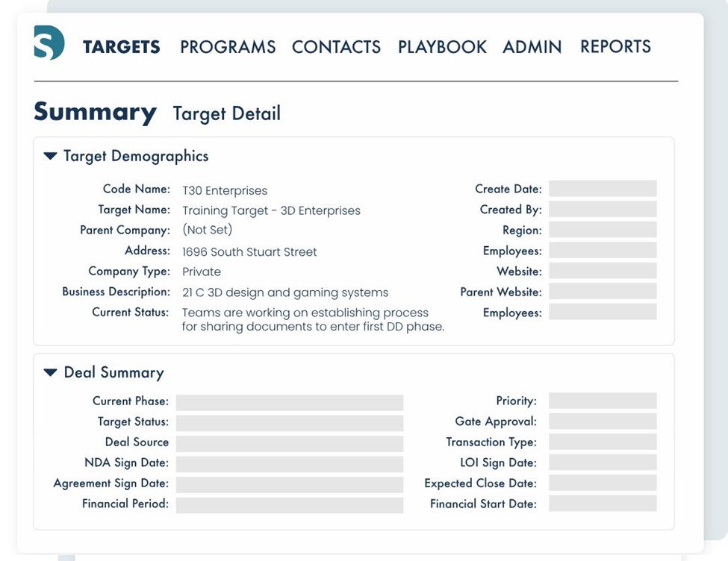Collapse the Target Demographics section triangle
This screenshot has height=561, width=728.
(x=50, y=156)
